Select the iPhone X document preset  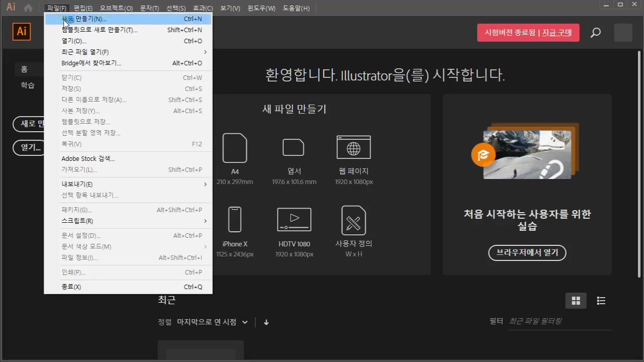pyautogui.click(x=235, y=220)
